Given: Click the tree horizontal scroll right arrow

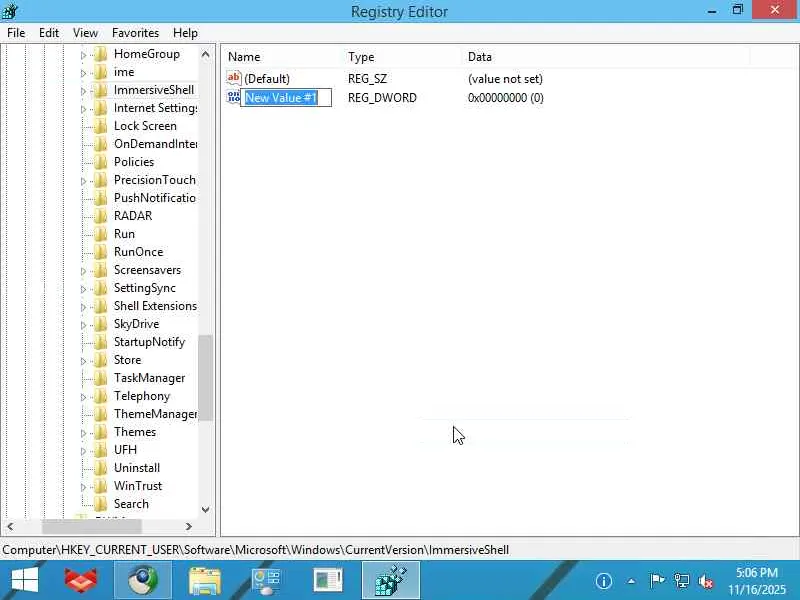Looking at the screenshot, I should click(189, 526).
